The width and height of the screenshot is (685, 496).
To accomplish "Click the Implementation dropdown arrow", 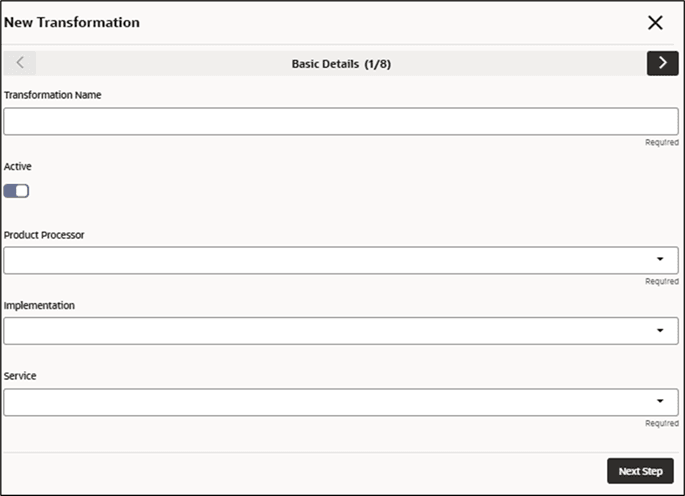I will [660, 330].
